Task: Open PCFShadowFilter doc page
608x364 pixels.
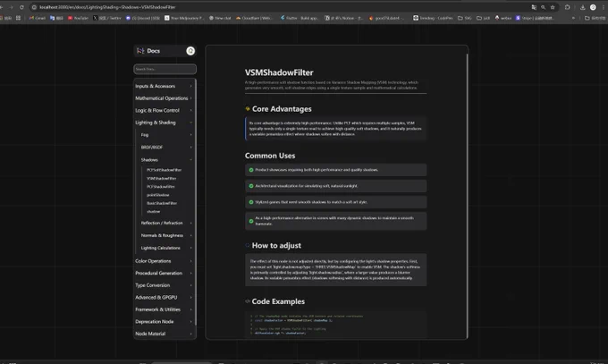Action: tap(161, 187)
